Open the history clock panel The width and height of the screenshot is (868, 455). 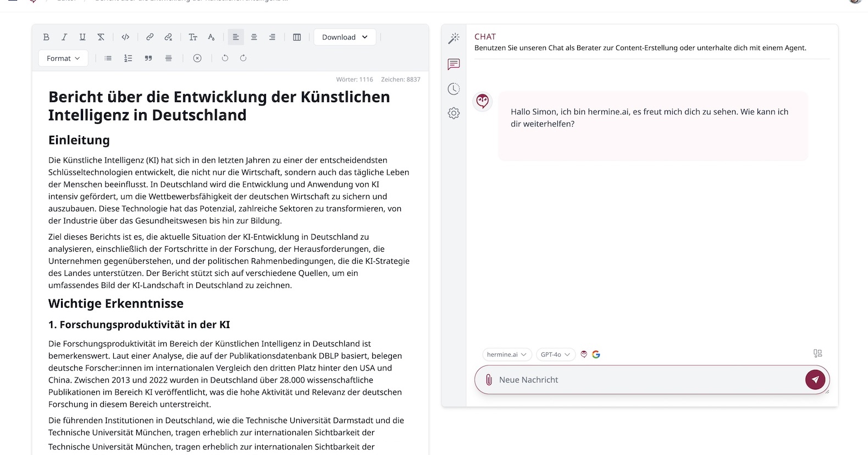454,88
